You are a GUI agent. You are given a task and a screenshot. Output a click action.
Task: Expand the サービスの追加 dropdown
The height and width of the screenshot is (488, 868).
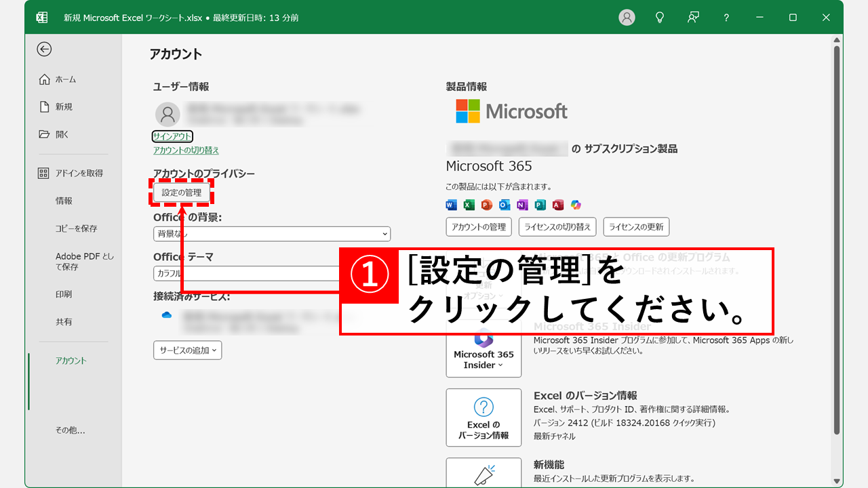pos(187,350)
